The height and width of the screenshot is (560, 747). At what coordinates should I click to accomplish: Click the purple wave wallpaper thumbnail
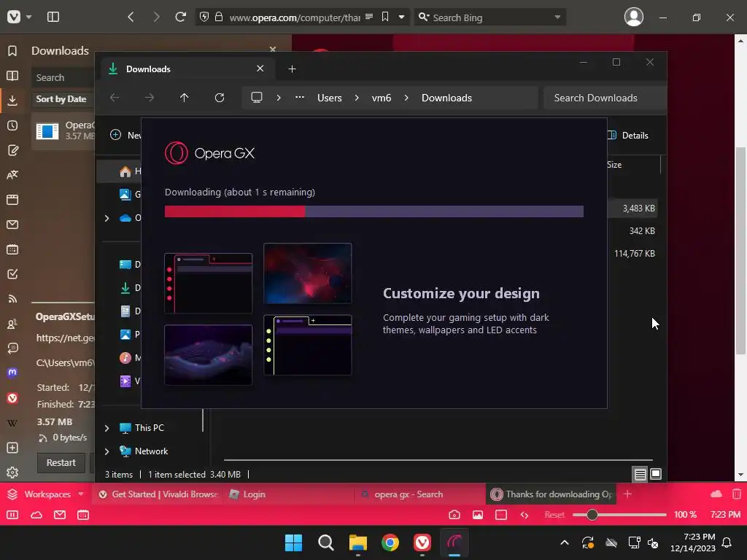pos(208,355)
